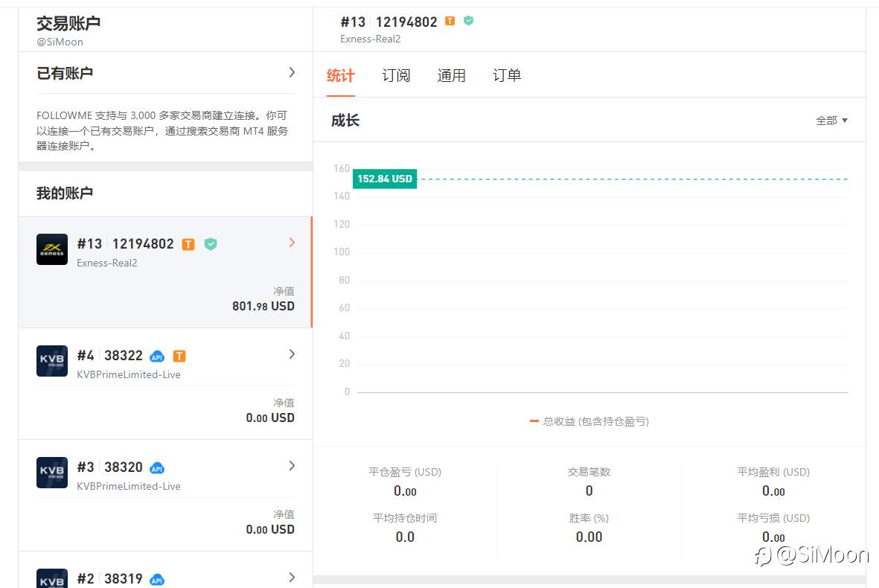Click the 152.84 USD chart value label

pos(385,179)
